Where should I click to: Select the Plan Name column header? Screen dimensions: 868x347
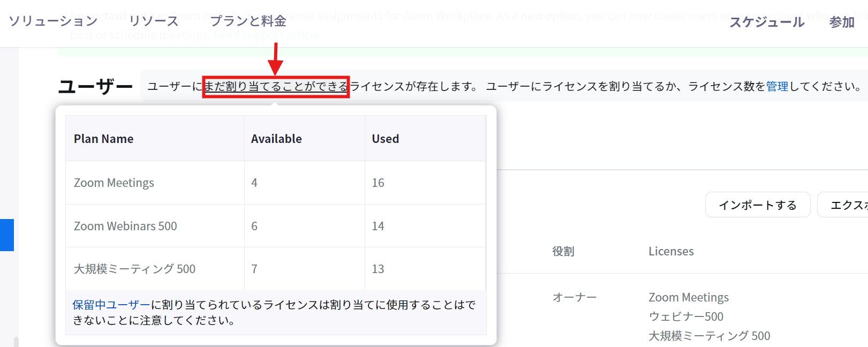(155, 139)
